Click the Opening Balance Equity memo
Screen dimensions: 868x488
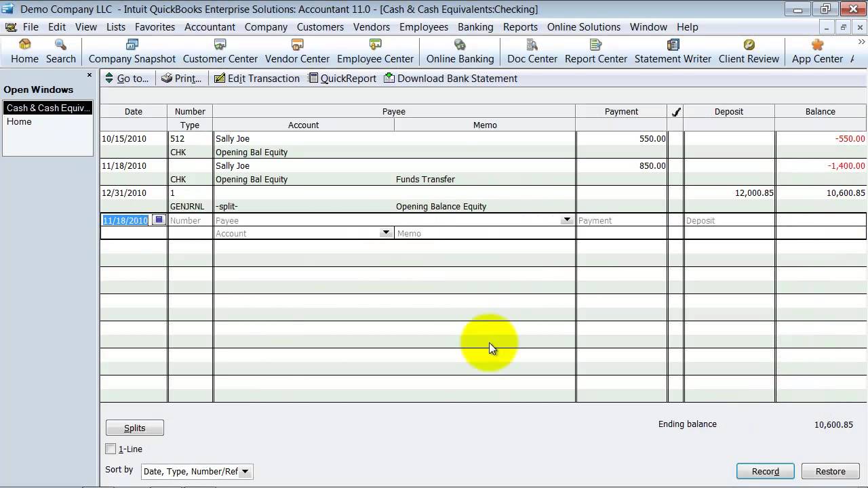pyautogui.click(x=441, y=206)
